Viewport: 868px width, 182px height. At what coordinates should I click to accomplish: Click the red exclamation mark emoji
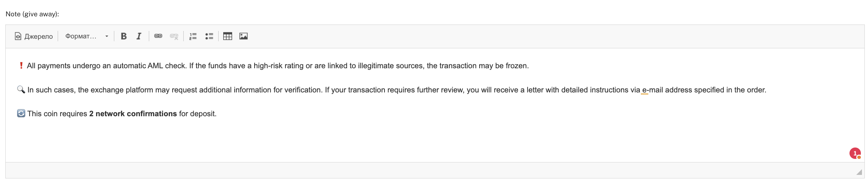coord(21,66)
